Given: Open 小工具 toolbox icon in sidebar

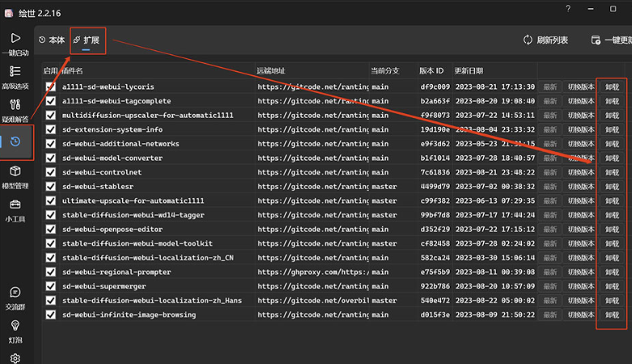Looking at the screenshot, I should 15,205.
